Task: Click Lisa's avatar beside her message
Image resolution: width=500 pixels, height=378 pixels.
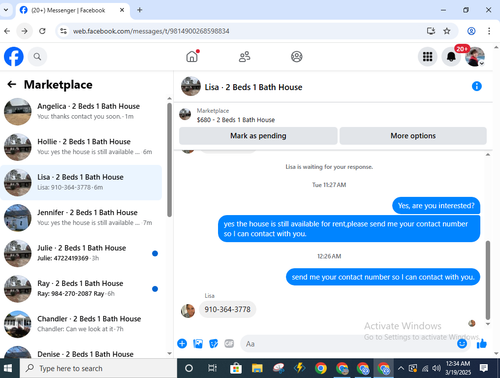Action: [x=188, y=311]
